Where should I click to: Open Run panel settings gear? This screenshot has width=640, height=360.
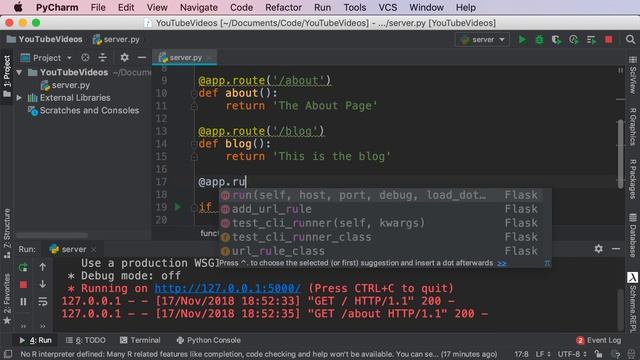pos(598,249)
